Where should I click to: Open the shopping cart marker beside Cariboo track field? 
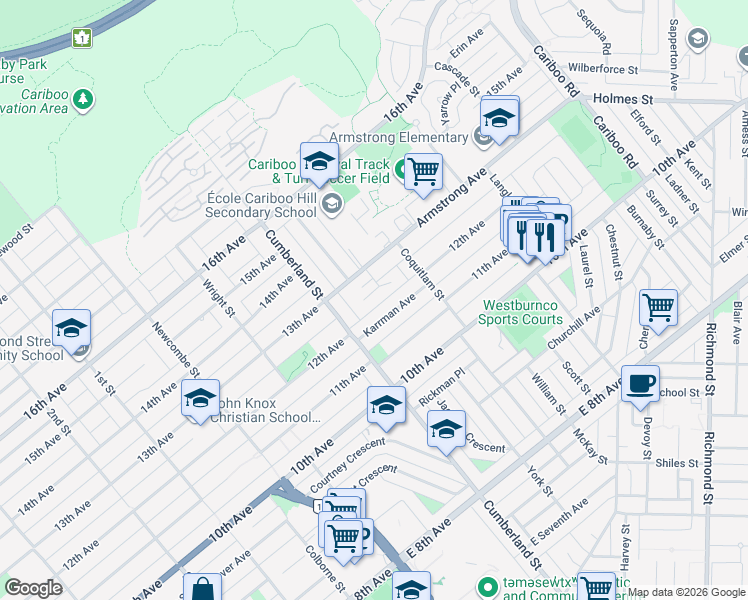pos(423,175)
